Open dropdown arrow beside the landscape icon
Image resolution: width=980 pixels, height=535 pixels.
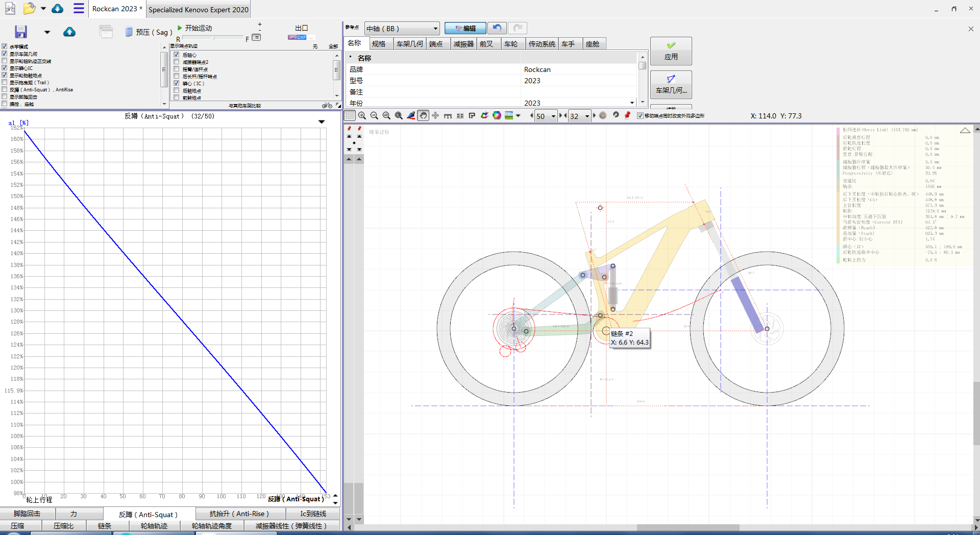[518, 116]
